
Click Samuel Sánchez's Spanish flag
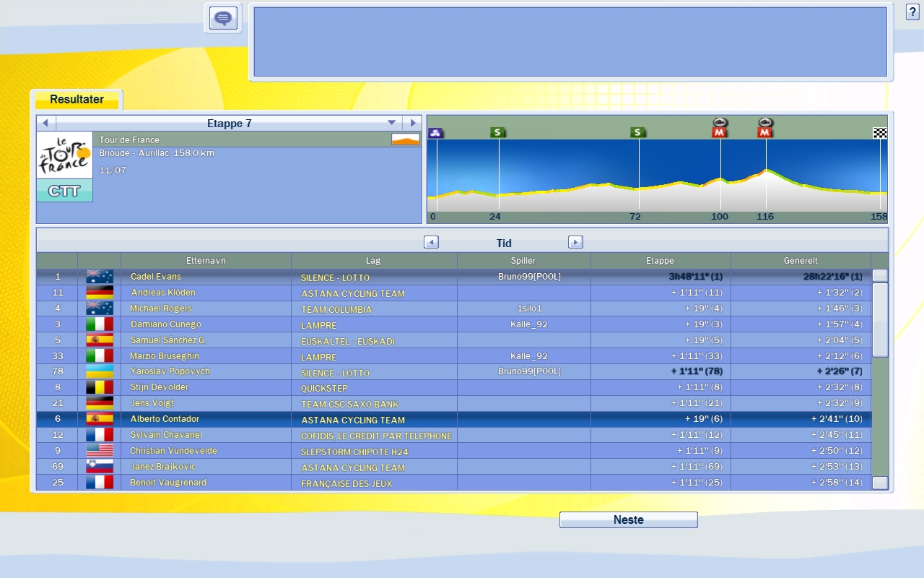tap(100, 340)
